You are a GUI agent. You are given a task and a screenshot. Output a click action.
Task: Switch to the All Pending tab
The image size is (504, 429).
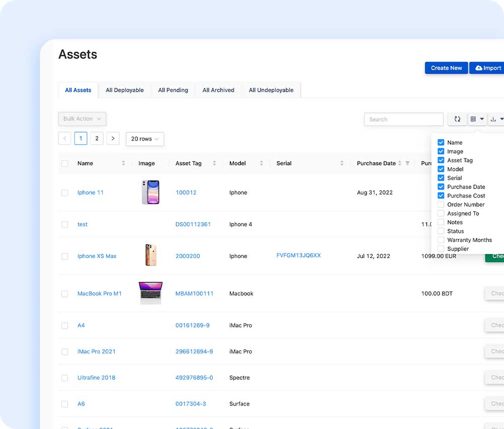(x=173, y=90)
